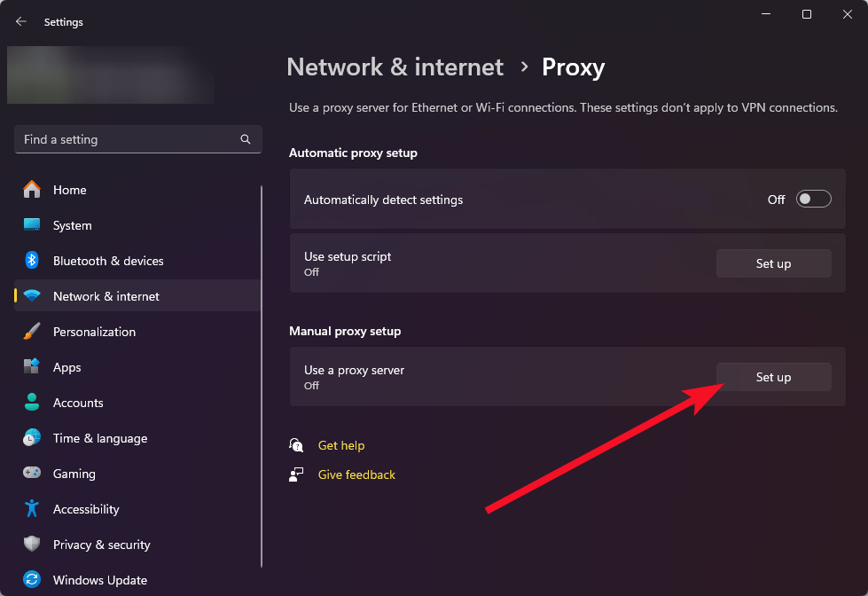Click the Gaming controller icon
This screenshot has height=596, width=868.
click(x=32, y=474)
